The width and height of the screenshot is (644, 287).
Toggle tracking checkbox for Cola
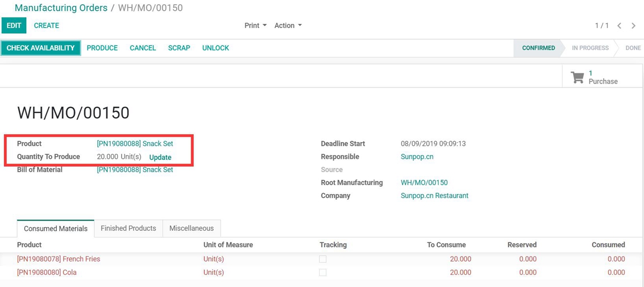[323, 273]
